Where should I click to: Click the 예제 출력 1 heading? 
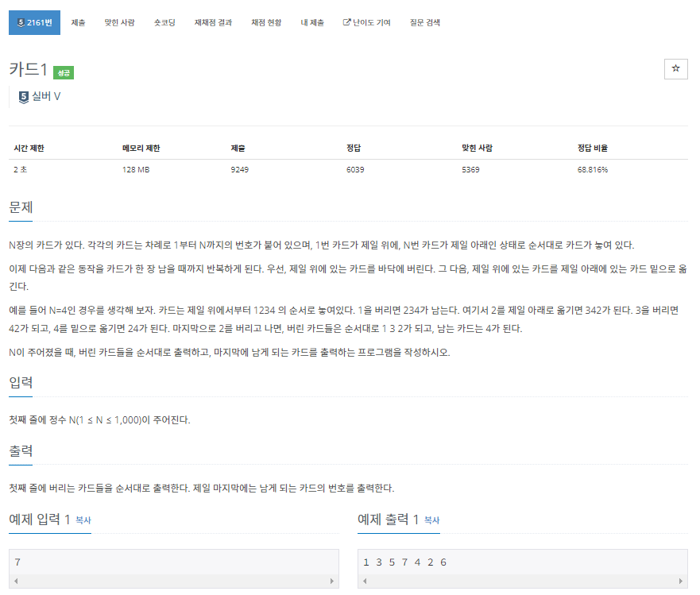(388, 519)
